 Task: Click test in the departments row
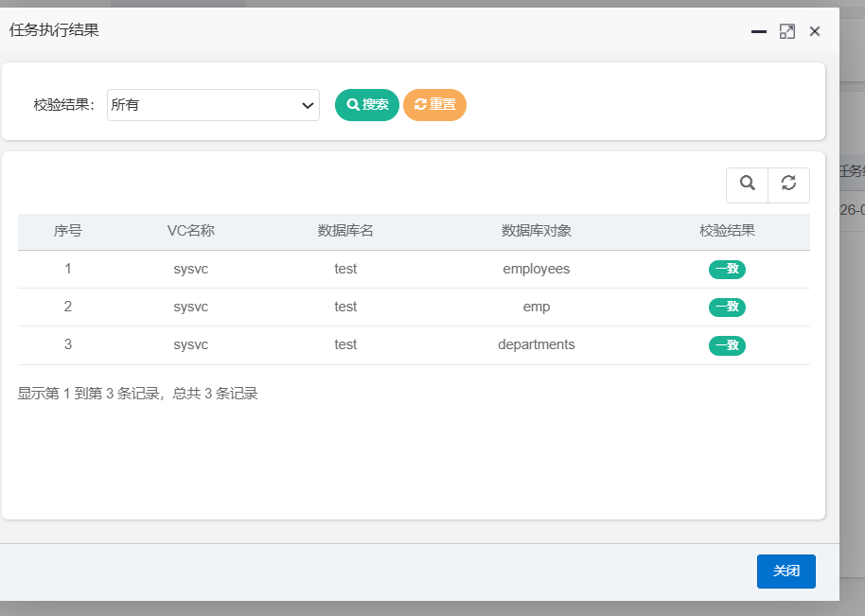pyautogui.click(x=345, y=344)
